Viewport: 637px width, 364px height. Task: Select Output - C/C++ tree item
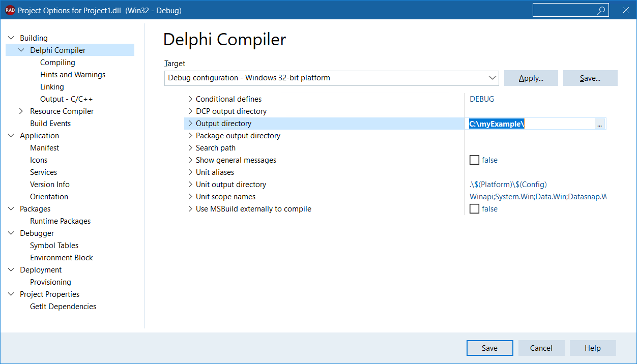[67, 99]
